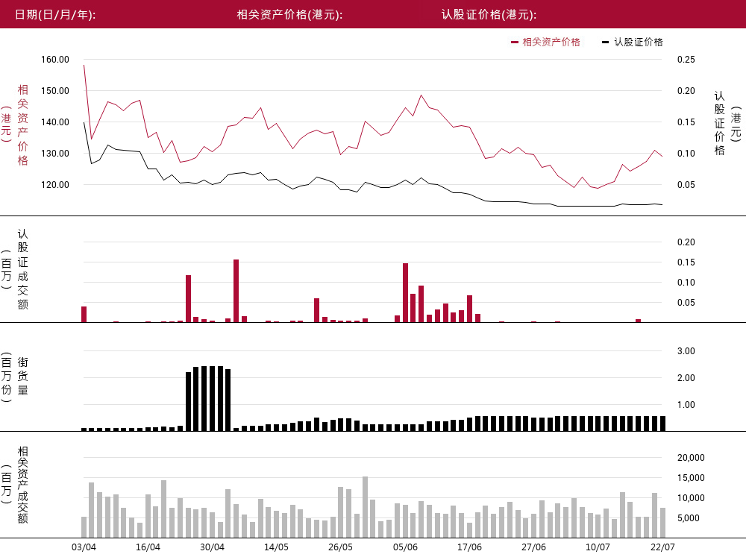Select the 0.25 warrant price axis label
This screenshot has height=560, width=746.
[x=686, y=60]
